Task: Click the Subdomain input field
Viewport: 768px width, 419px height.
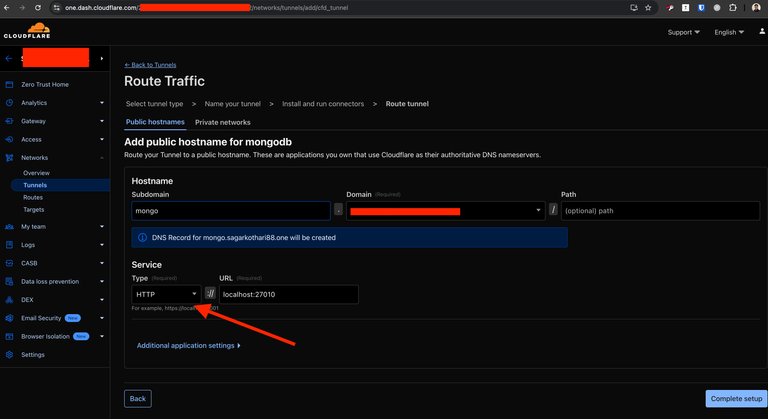Action: tap(231, 211)
